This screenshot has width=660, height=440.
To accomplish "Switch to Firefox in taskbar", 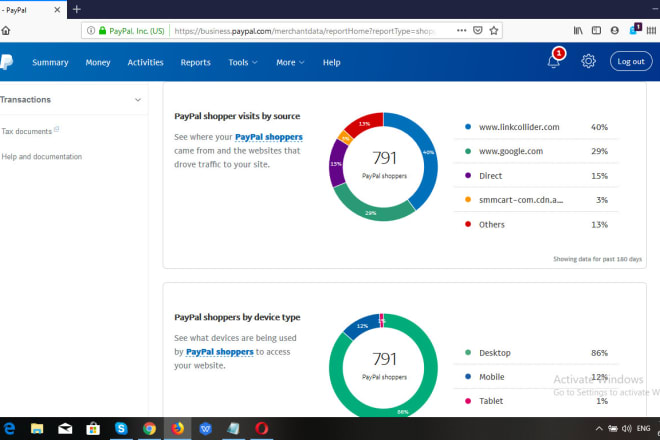I will [178, 429].
